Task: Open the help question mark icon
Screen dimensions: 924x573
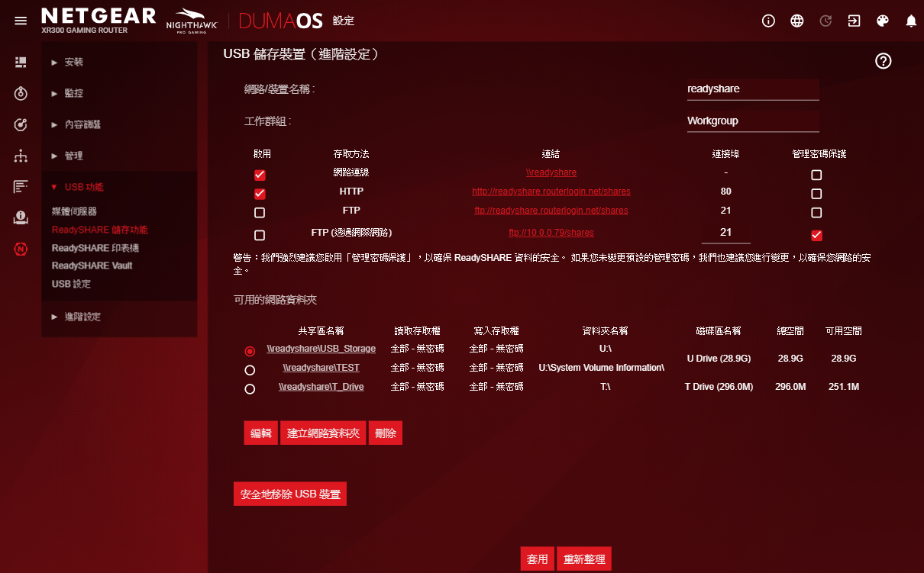Action: pyautogui.click(x=884, y=61)
